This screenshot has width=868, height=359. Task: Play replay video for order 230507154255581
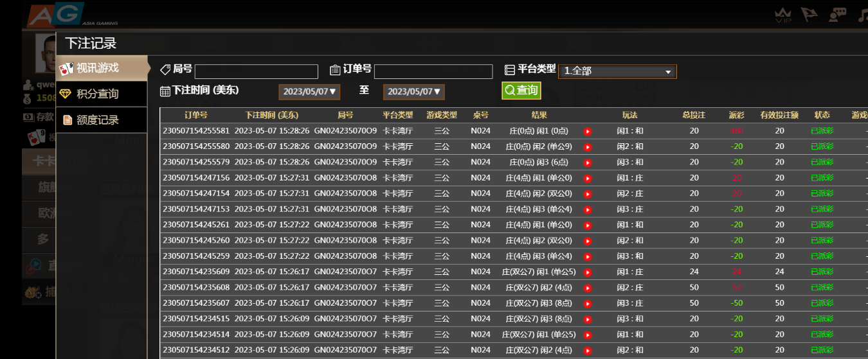click(587, 131)
